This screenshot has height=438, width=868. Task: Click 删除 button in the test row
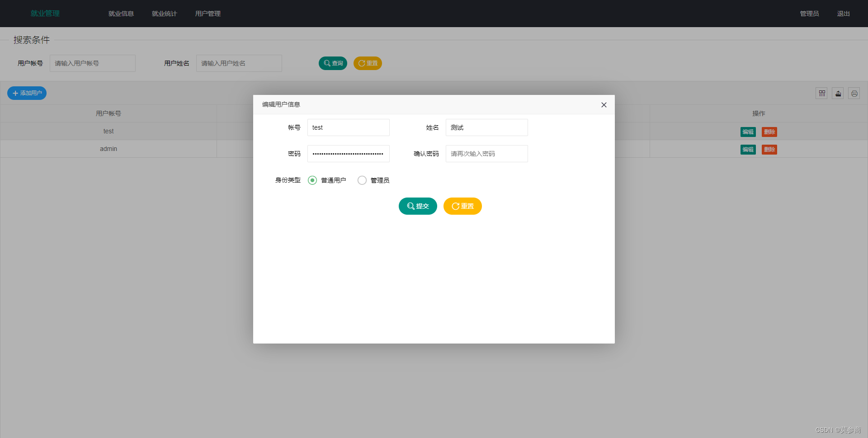769,132
